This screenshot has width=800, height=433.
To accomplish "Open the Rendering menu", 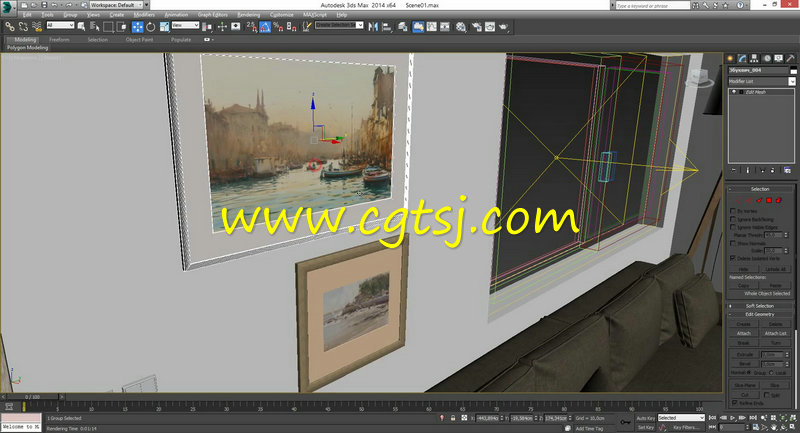I will tap(248, 15).
